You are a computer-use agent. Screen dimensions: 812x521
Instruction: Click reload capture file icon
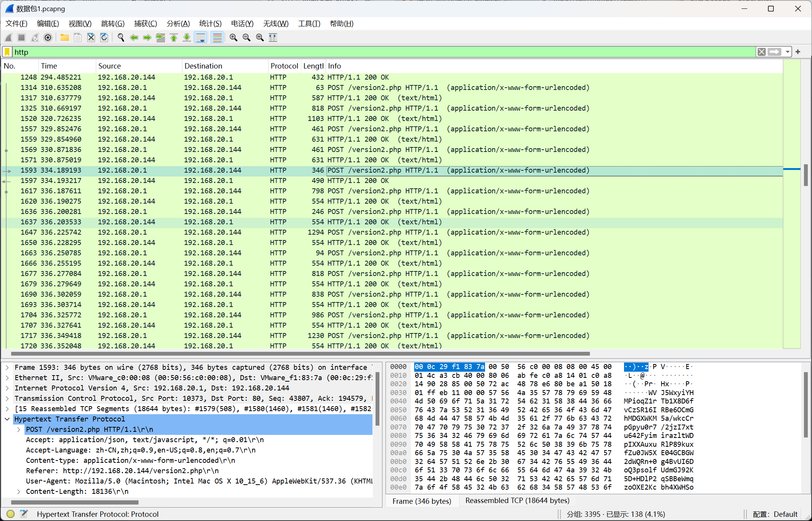(104, 38)
